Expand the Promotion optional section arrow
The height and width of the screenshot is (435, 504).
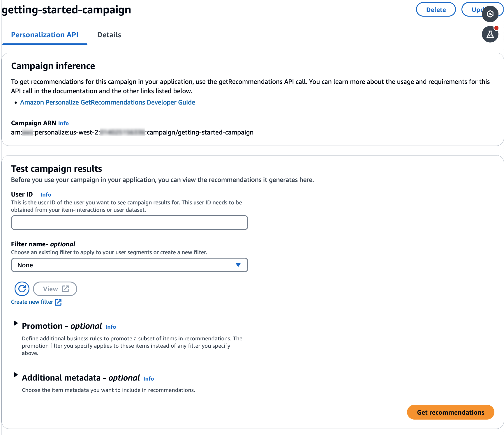(16, 323)
